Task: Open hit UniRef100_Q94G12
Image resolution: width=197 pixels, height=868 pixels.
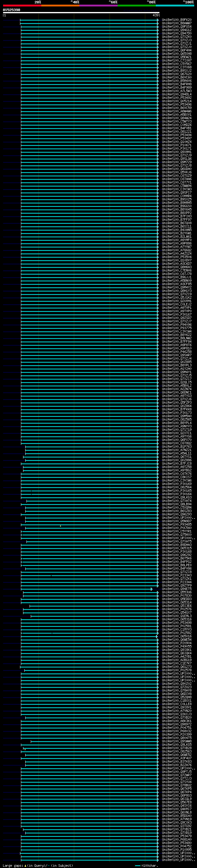Action: tap(177, 30)
